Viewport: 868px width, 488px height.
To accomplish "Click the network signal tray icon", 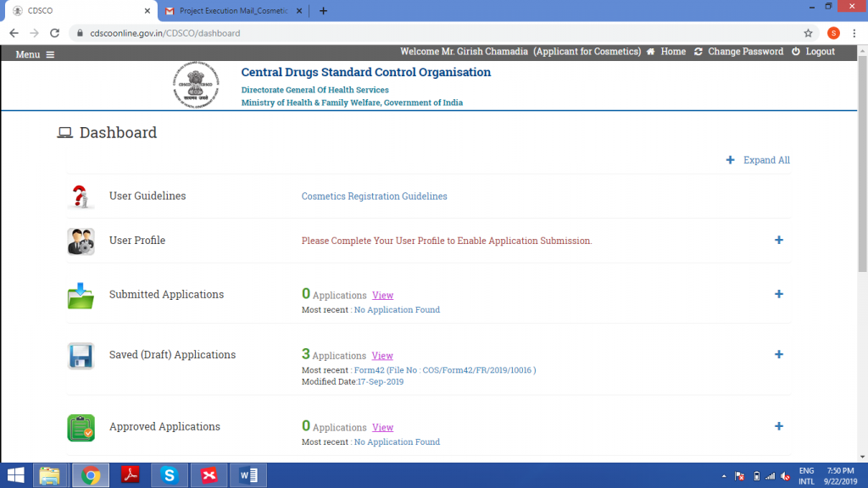I will pos(770,476).
